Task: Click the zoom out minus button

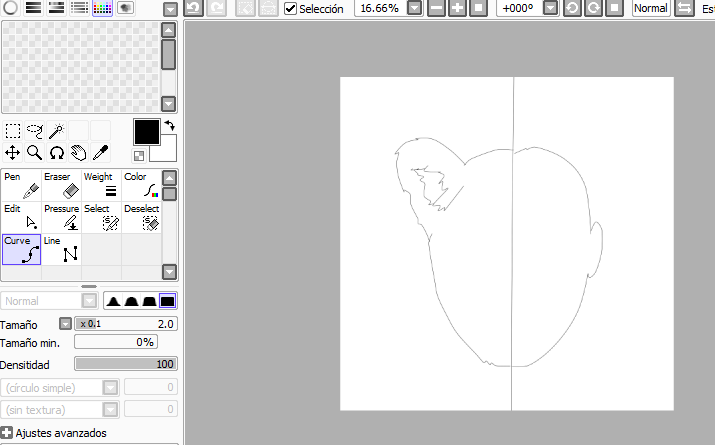Action: pyautogui.click(x=436, y=8)
